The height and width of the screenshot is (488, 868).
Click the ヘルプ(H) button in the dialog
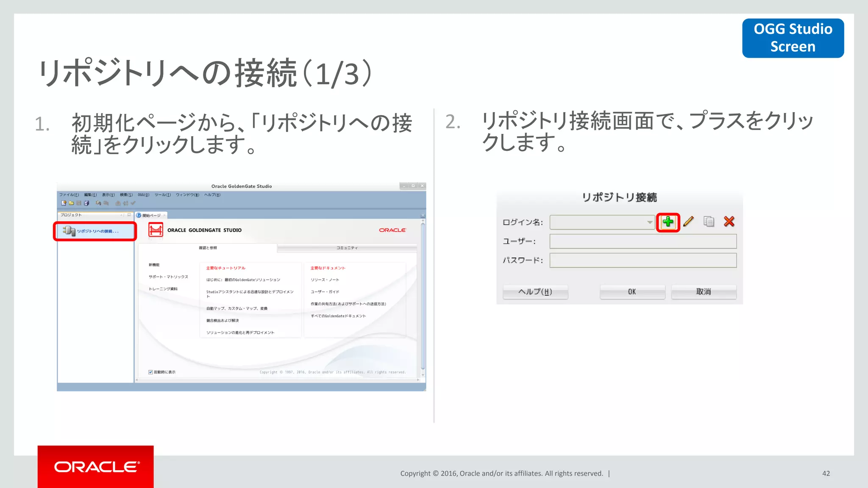535,291
